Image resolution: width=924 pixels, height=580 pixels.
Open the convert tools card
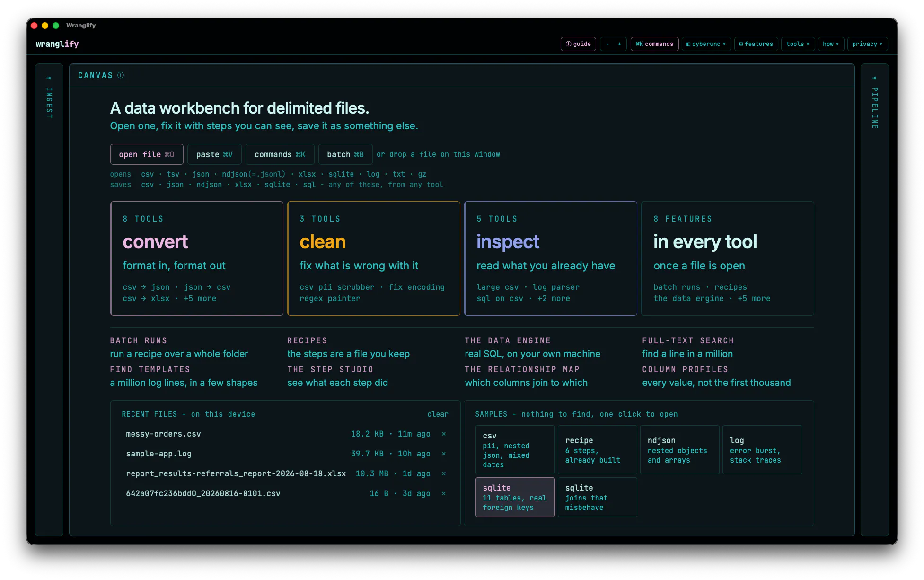tap(197, 259)
